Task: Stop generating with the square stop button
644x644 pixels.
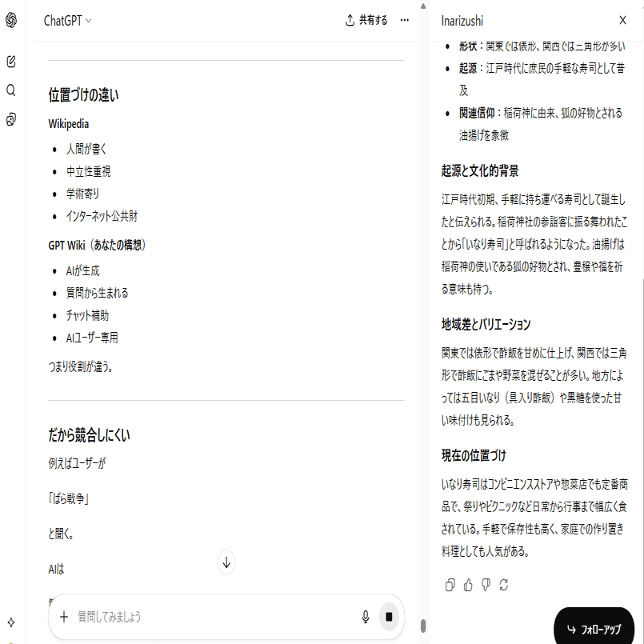Action: click(389, 617)
